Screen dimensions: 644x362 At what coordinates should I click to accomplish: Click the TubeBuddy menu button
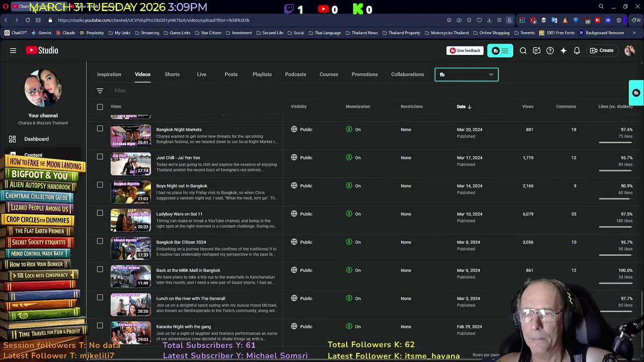pyautogui.click(x=500, y=50)
